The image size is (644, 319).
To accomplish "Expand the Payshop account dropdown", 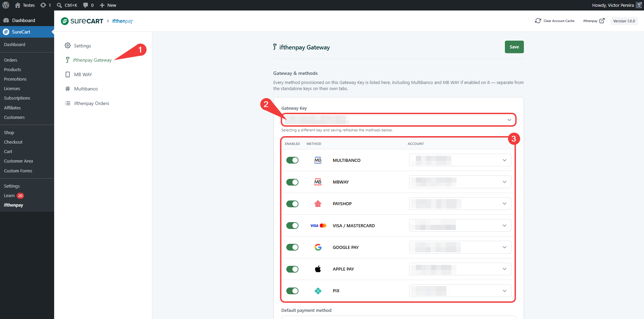I will (460, 204).
